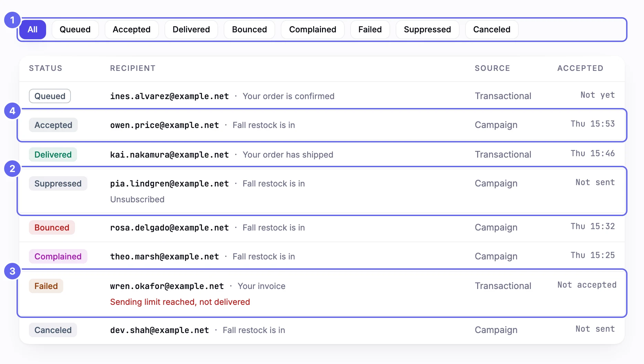Click the 'Your invoice' subject
This screenshot has height=364, width=644.
tap(261, 286)
